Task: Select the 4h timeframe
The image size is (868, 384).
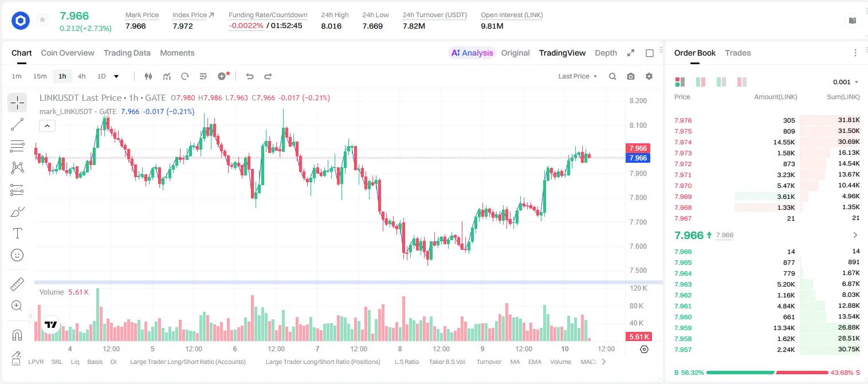Action: 82,76
